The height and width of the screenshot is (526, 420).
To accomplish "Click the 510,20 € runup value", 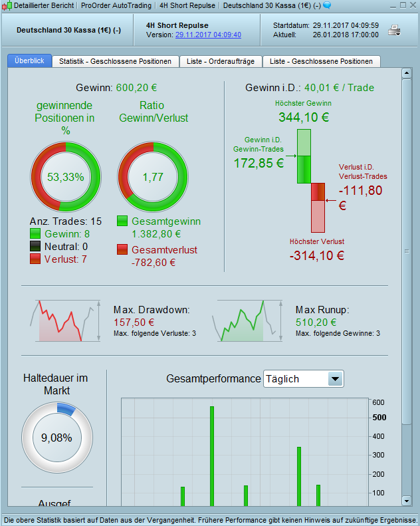I will [316, 323].
